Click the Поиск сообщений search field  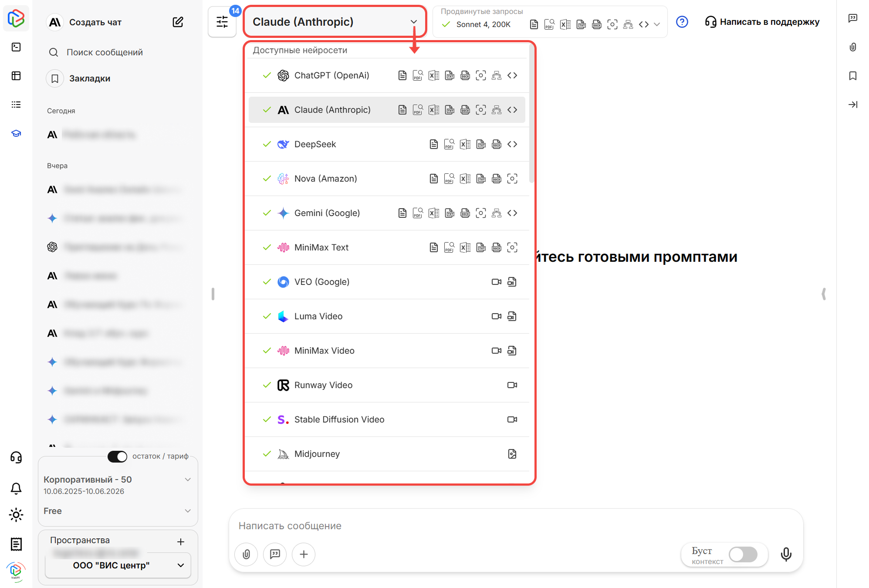point(105,52)
